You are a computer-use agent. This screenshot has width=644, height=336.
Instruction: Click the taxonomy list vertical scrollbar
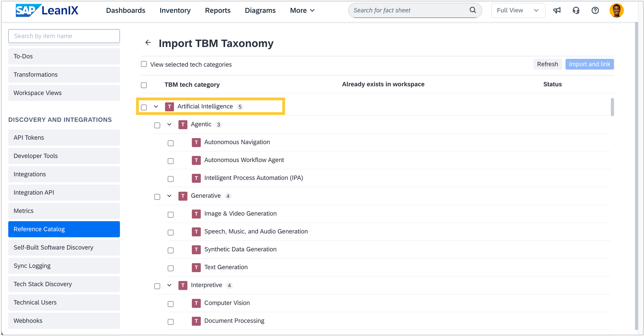click(x=612, y=107)
